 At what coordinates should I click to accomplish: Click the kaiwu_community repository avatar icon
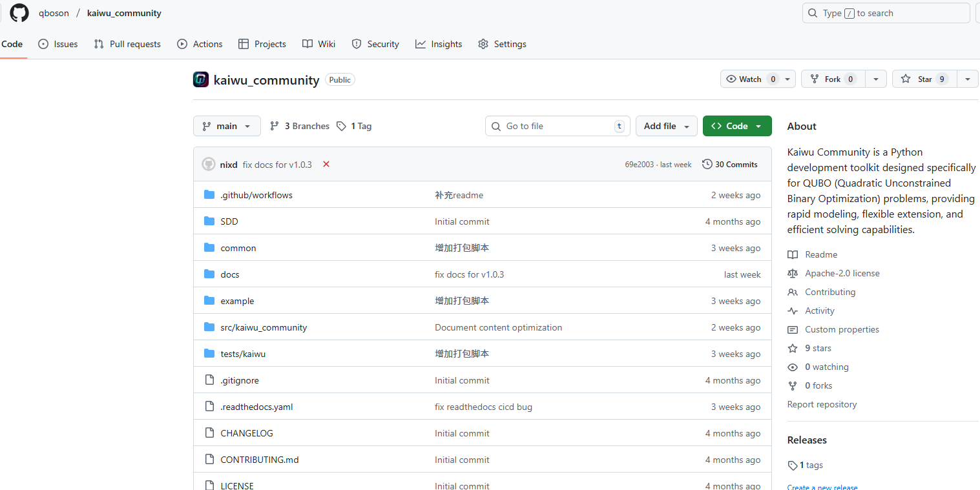pos(201,79)
